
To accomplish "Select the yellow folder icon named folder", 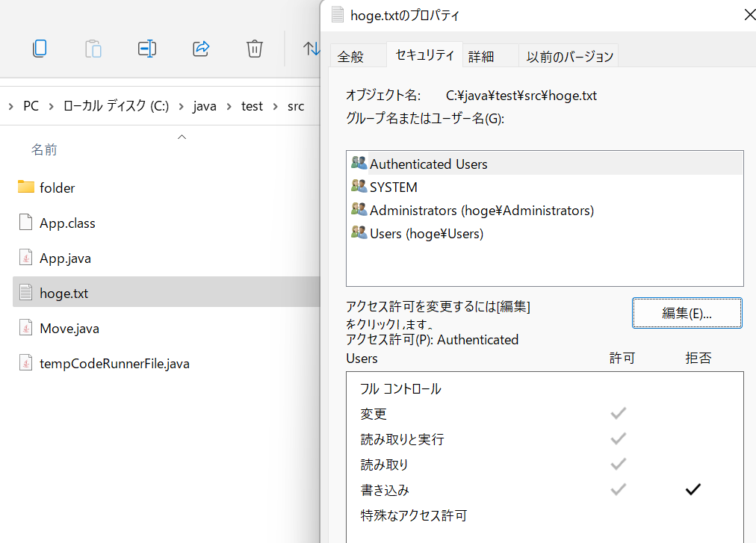I will 26,187.
